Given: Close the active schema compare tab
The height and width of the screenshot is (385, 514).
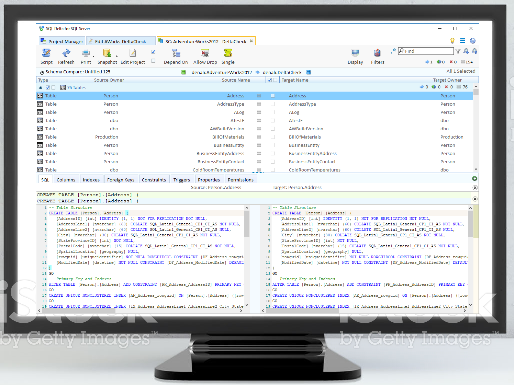Looking at the screenshot, I should tap(251, 41).
